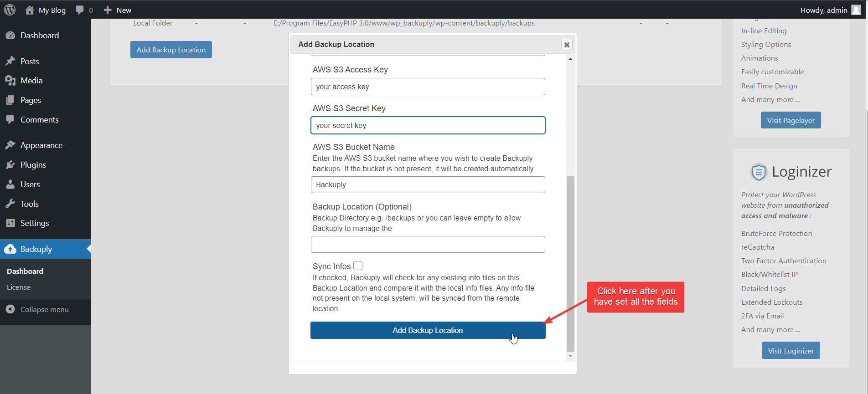The height and width of the screenshot is (394, 868).
Task: Focus the AWS S3 Secret Key field
Action: point(428,125)
